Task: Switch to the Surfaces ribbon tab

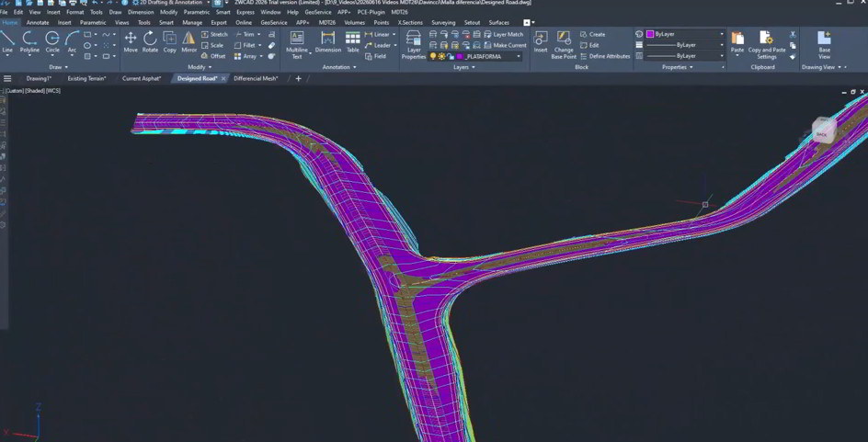Action: click(498, 23)
